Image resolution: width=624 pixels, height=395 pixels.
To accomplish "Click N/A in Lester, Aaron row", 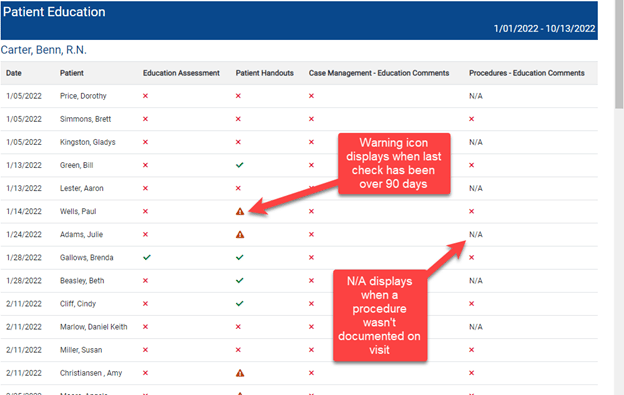I will click(476, 188).
